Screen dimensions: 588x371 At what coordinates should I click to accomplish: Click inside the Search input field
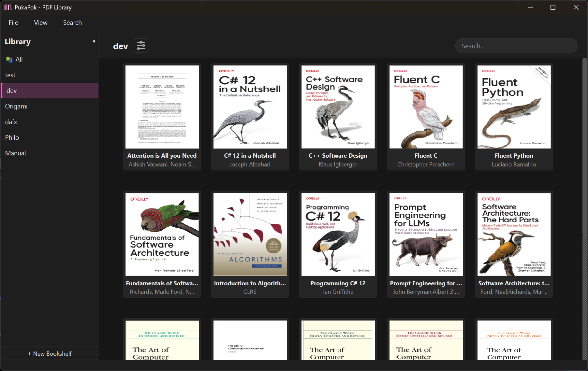click(516, 46)
